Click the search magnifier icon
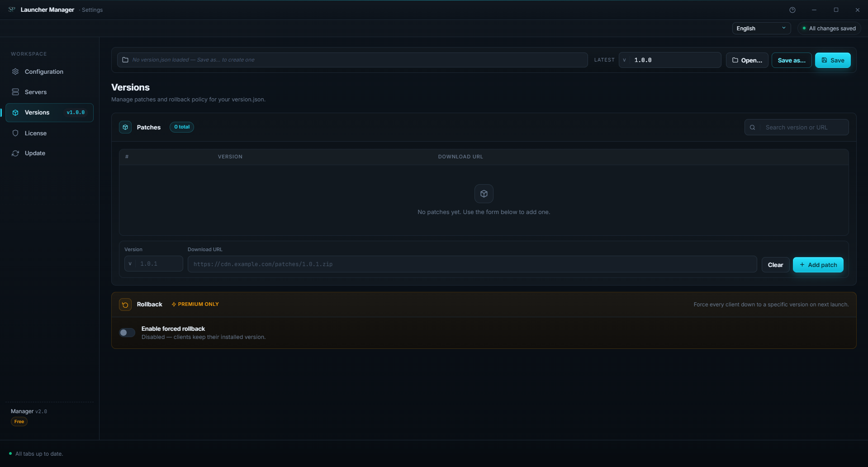This screenshot has height=467, width=868. [x=752, y=128]
